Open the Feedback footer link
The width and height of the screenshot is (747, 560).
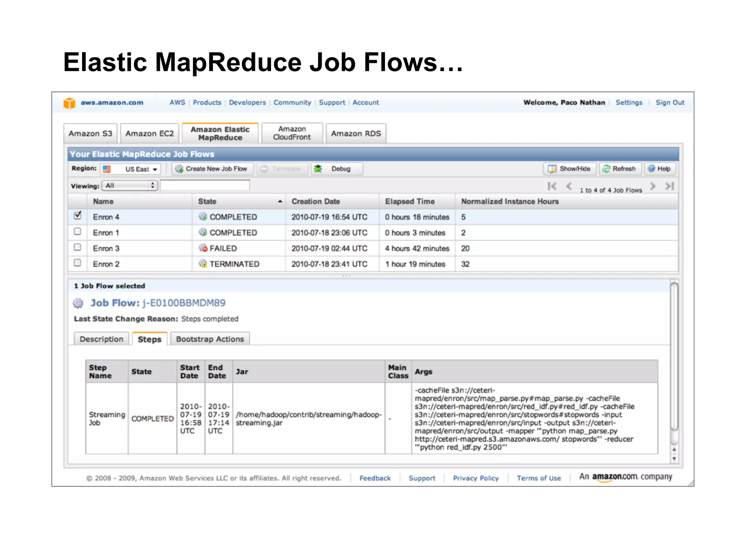point(375,478)
